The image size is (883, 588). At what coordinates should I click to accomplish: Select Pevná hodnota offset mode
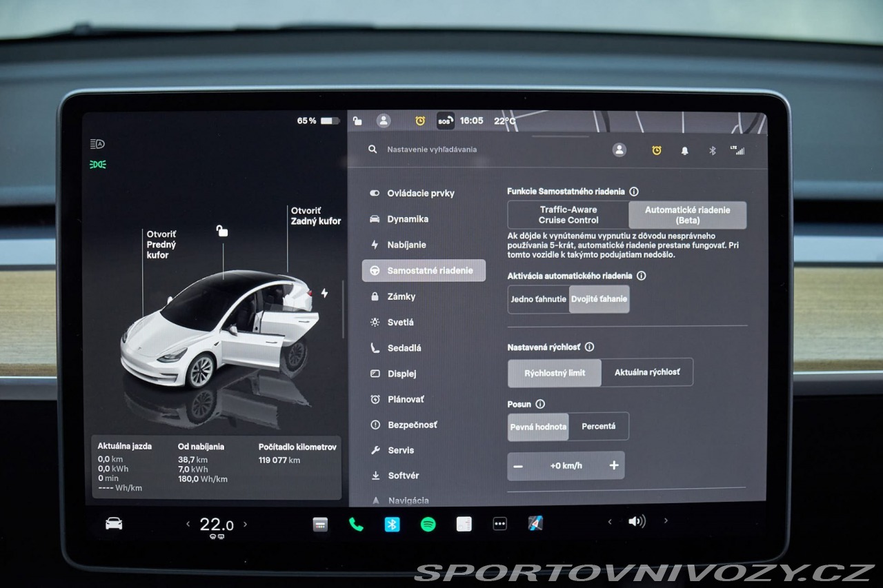point(538,427)
